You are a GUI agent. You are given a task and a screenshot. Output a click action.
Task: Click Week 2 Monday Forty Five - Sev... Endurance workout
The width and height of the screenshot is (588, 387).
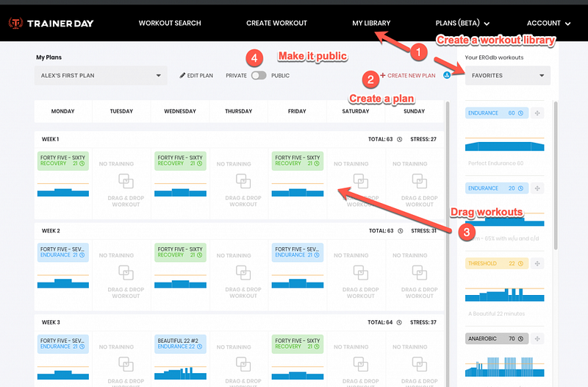pyautogui.click(x=63, y=252)
